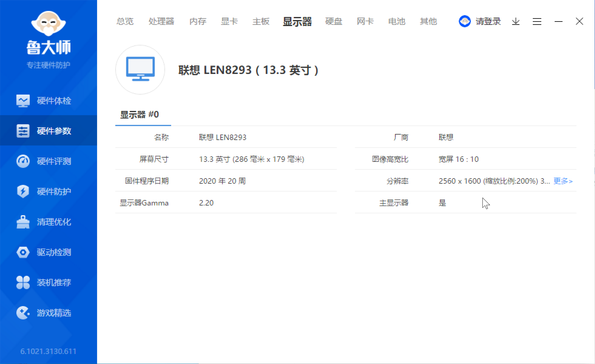
Task: Click version number 6.1021.3130.611
Action: tap(49, 351)
